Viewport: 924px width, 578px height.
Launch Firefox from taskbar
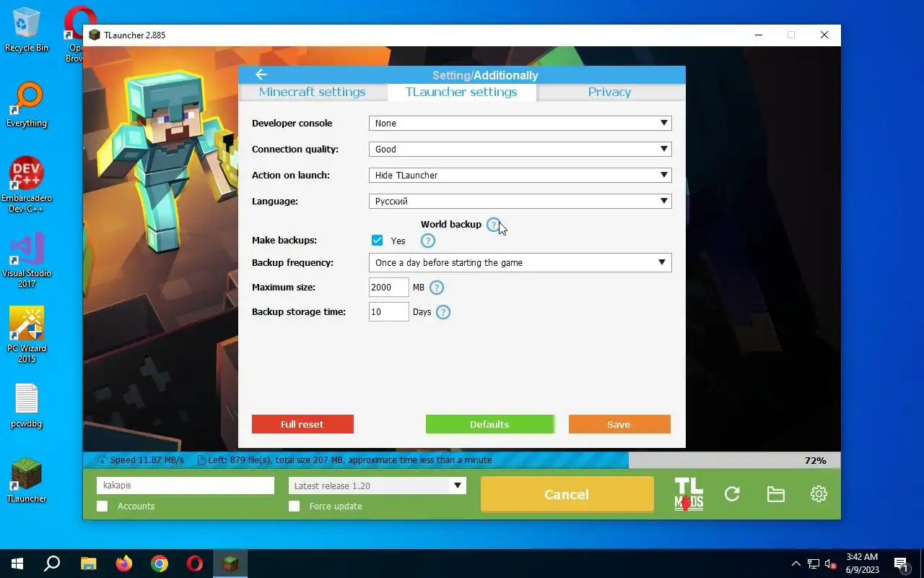[124, 564]
